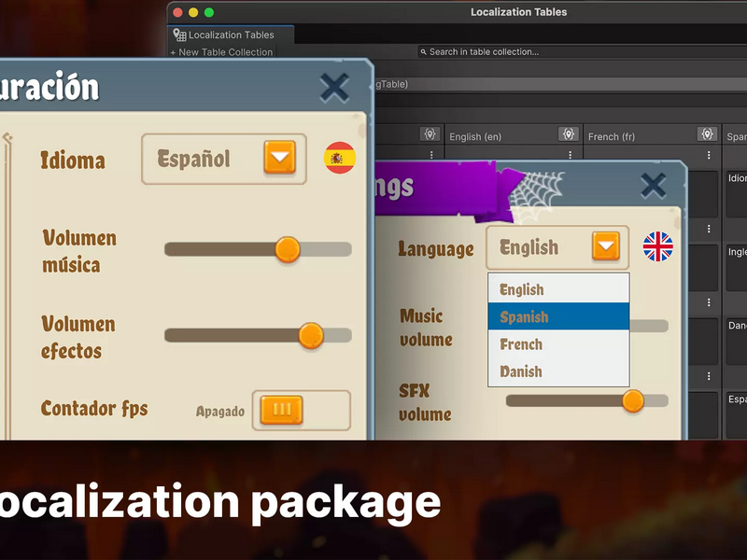Click the Localization Tables tab
Image resolution: width=747 pixels, height=560 pixels.
tap(232, 35)
